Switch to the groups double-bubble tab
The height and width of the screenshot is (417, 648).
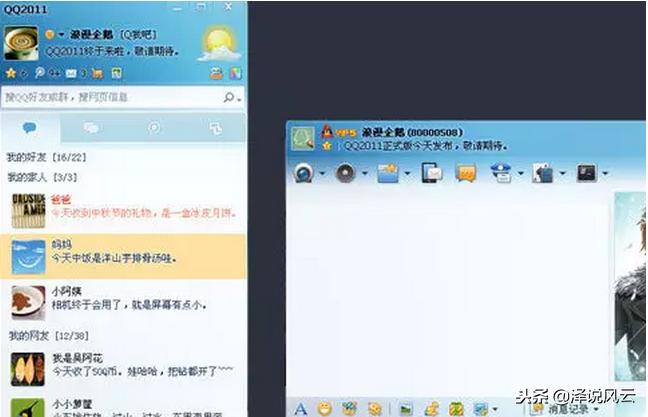91,128
